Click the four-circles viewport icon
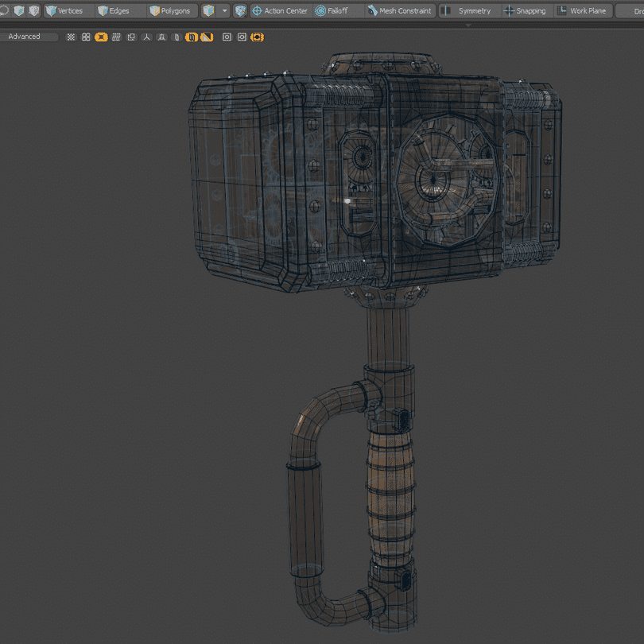644x644 pixels. pos(86,37)
